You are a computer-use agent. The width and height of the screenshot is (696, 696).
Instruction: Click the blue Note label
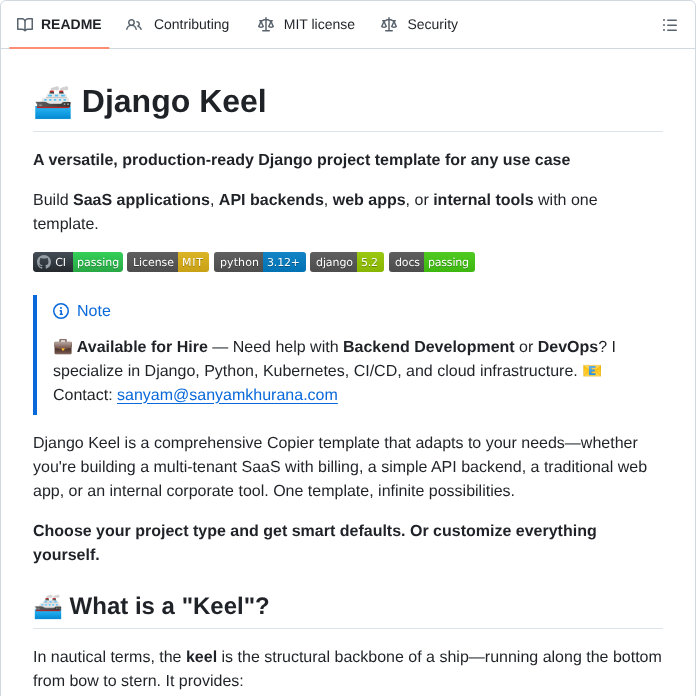click(94, 311)
